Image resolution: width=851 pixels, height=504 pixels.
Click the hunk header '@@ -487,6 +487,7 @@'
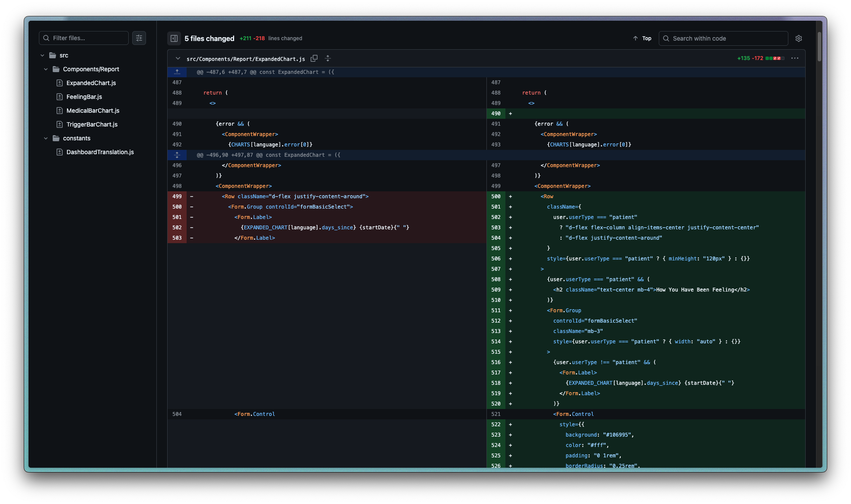pyautogui.click(x=266, y=72)
